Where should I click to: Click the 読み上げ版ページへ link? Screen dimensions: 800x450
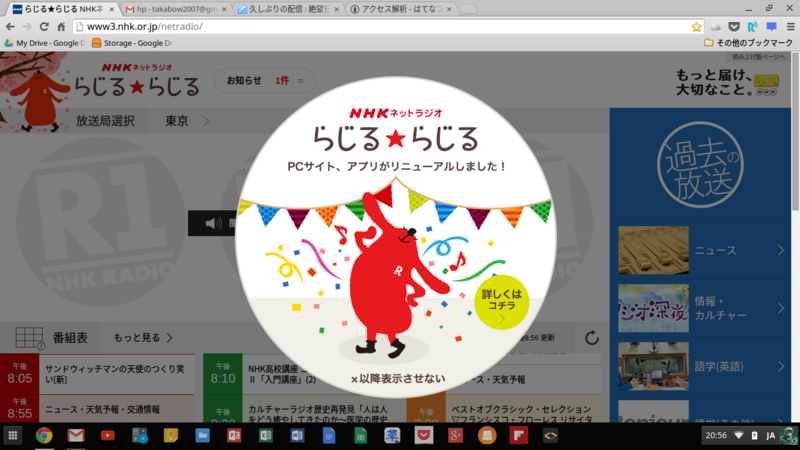click(759, 57)
